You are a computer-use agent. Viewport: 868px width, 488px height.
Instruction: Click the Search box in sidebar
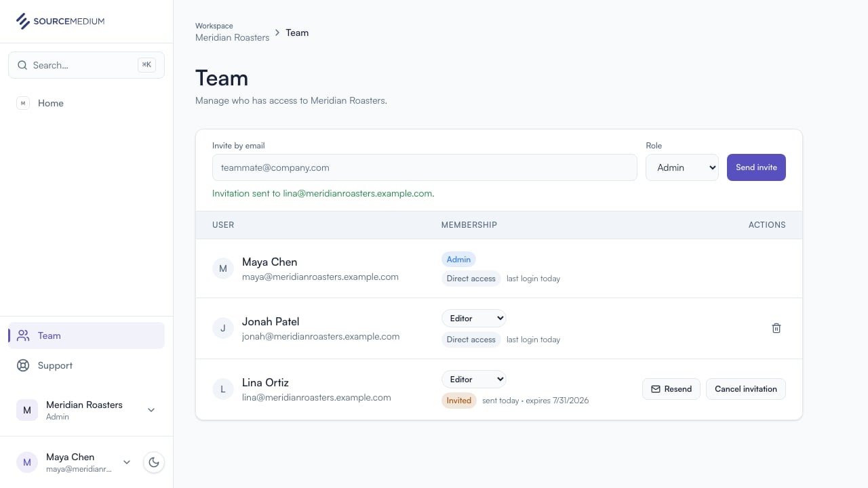(86, 65)
